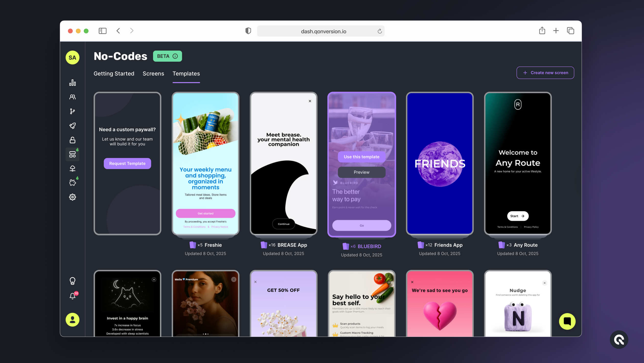Open the piggy bank sidebar icon
Image resolution: width=644 pixels, height=363 pixels.
[x=72, y=183]
